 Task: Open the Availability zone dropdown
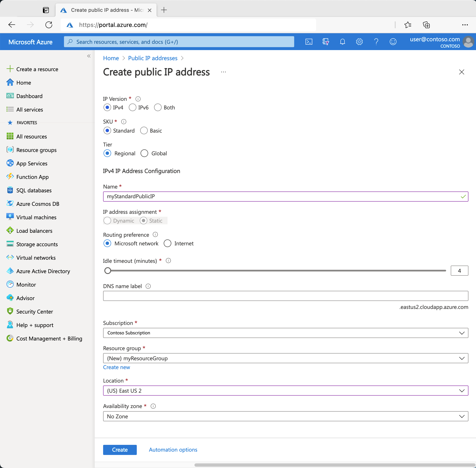click(286, 416)
